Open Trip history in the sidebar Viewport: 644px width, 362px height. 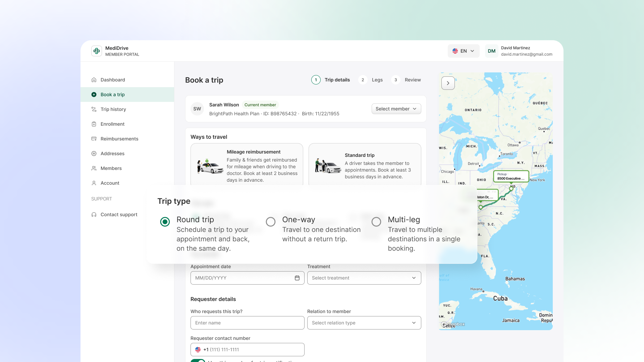(x=127, y=109)
